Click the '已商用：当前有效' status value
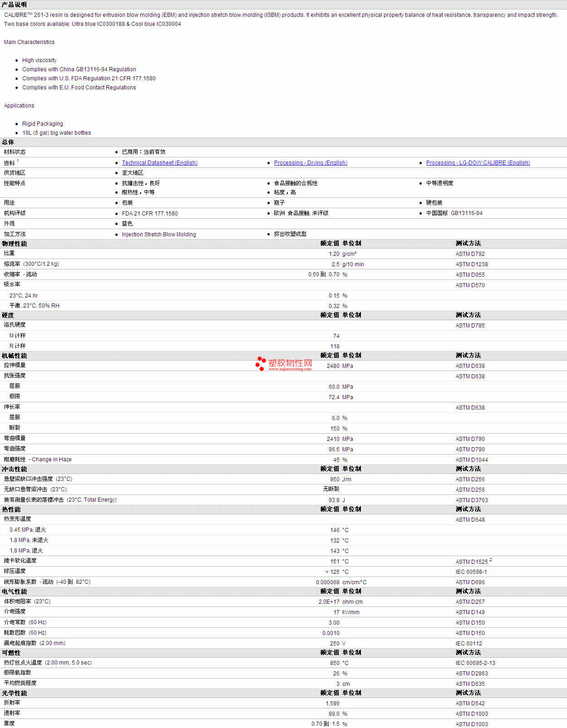The height and width of the screenshot is (728, 567). [144, 152]
